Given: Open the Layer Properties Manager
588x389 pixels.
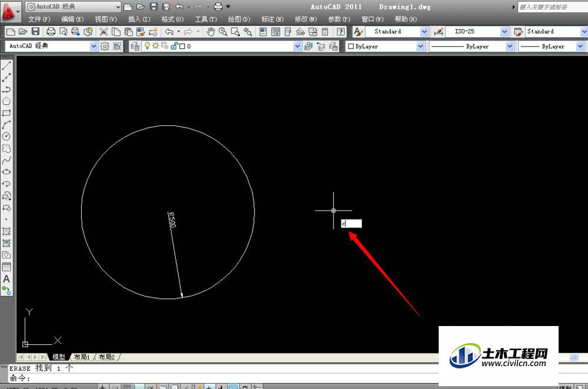Looking at the screenshot, I should click(135, 46).
